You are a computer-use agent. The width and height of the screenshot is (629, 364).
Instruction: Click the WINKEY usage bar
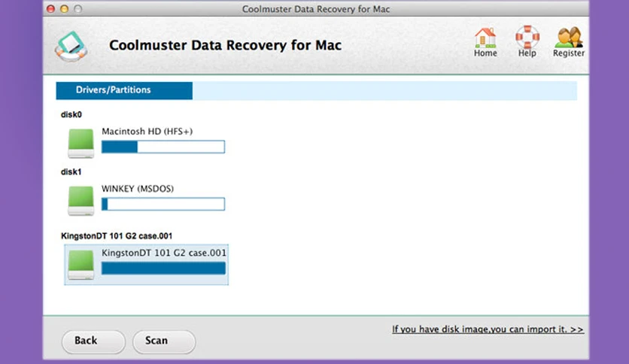point(163,204)
